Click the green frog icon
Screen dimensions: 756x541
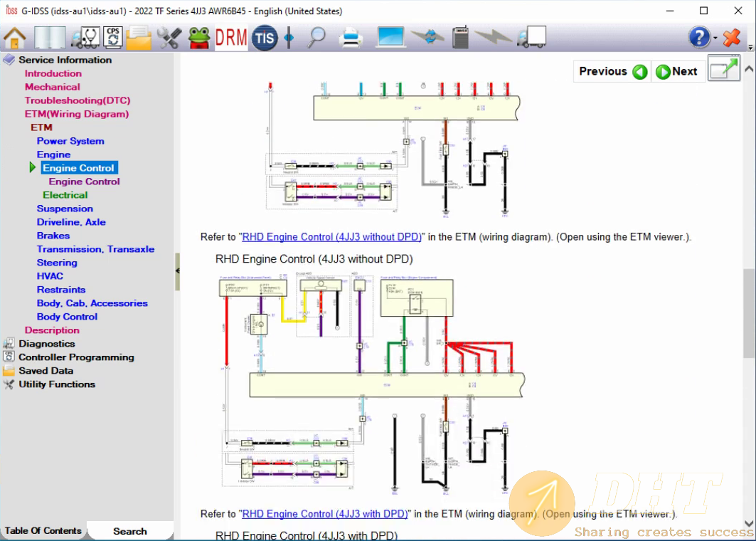[199, 37]
